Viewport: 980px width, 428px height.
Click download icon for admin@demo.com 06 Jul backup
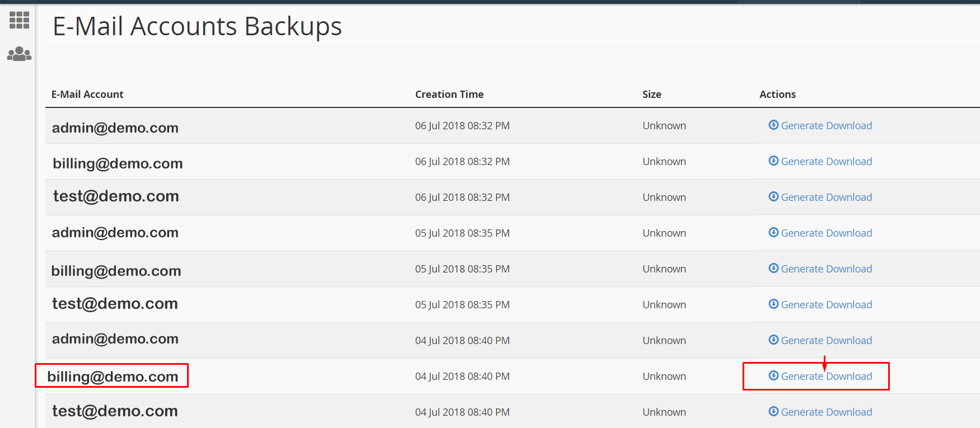pos(773,125)
